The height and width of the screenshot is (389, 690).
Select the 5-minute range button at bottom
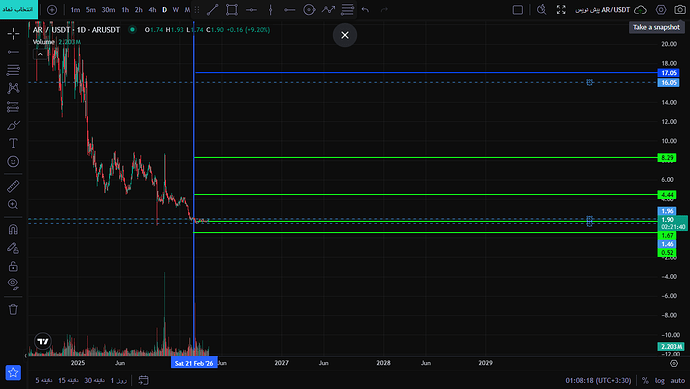coord(44,380)
